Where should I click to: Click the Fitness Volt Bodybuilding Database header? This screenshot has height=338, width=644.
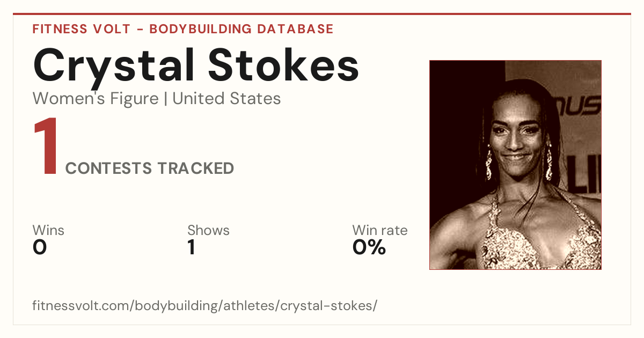click(x=183, y=29)
